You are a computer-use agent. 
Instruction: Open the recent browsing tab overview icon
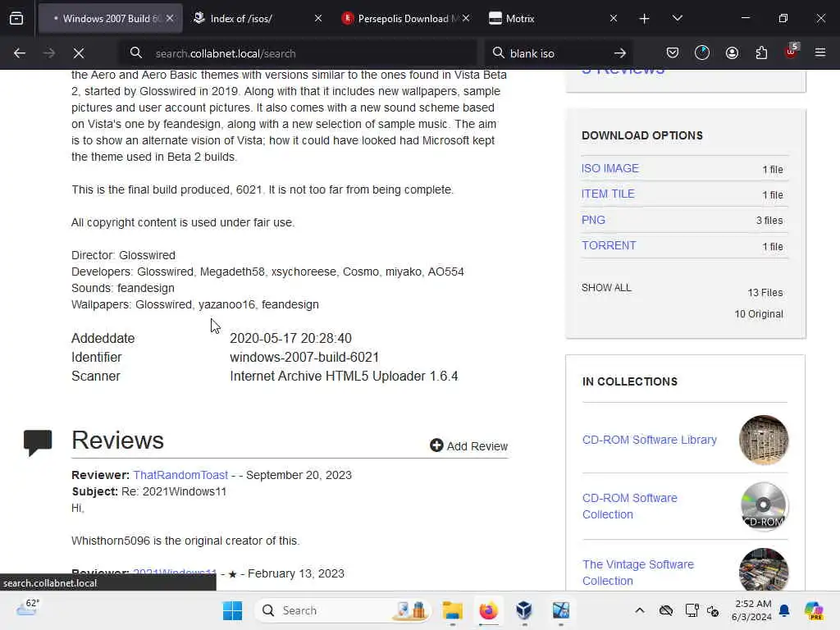click(x=16, y=19)
